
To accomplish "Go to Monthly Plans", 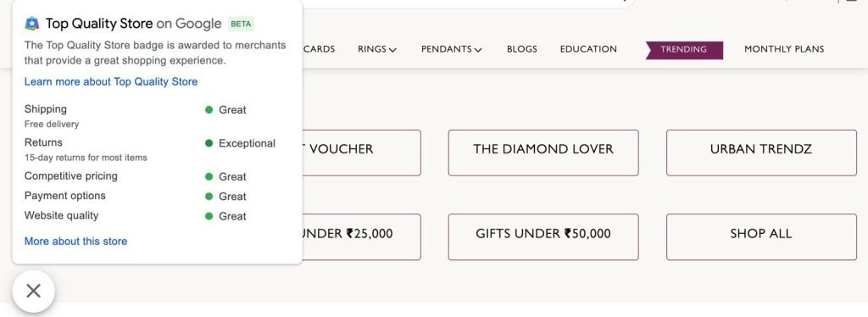I will 784,49.
